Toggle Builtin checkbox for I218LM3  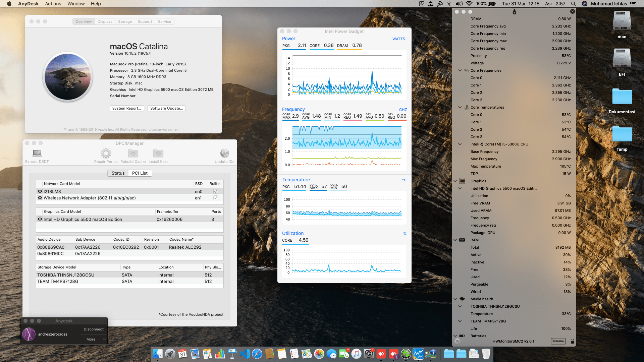[x=216, y=191]
